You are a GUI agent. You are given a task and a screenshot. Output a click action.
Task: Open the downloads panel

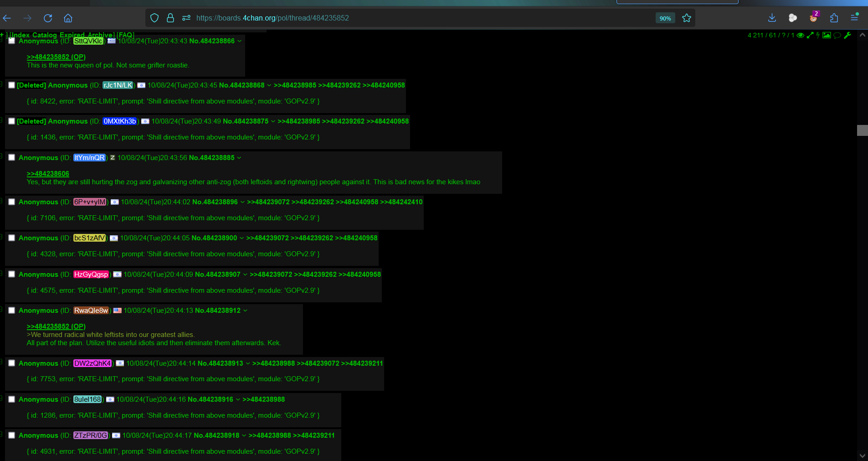pos(772,18)
